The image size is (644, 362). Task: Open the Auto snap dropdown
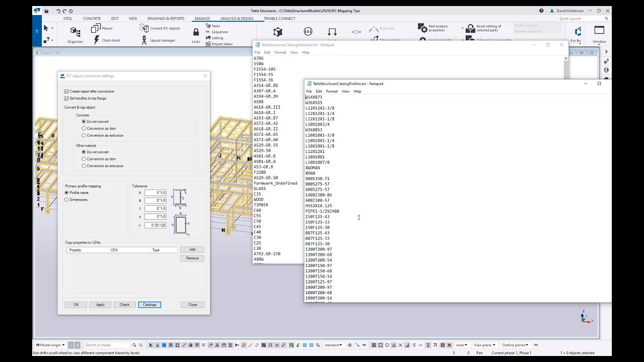click(x=461, y=345)
